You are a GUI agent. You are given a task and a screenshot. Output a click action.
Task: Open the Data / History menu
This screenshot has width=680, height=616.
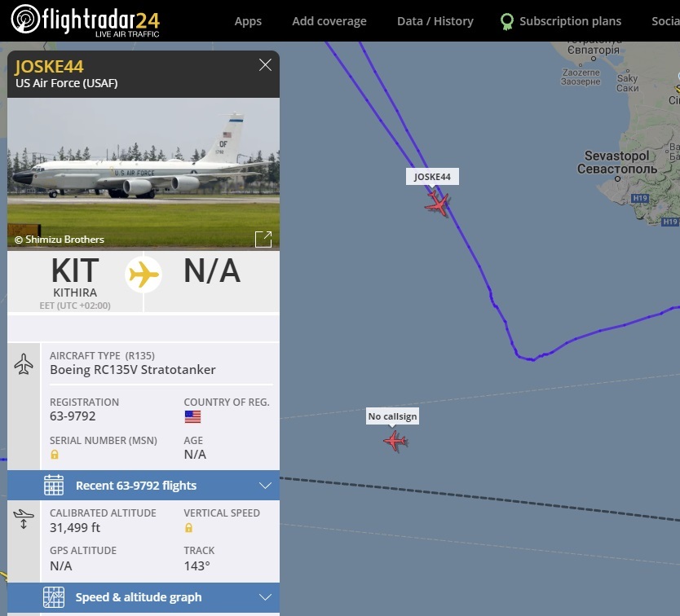(435, 21)
